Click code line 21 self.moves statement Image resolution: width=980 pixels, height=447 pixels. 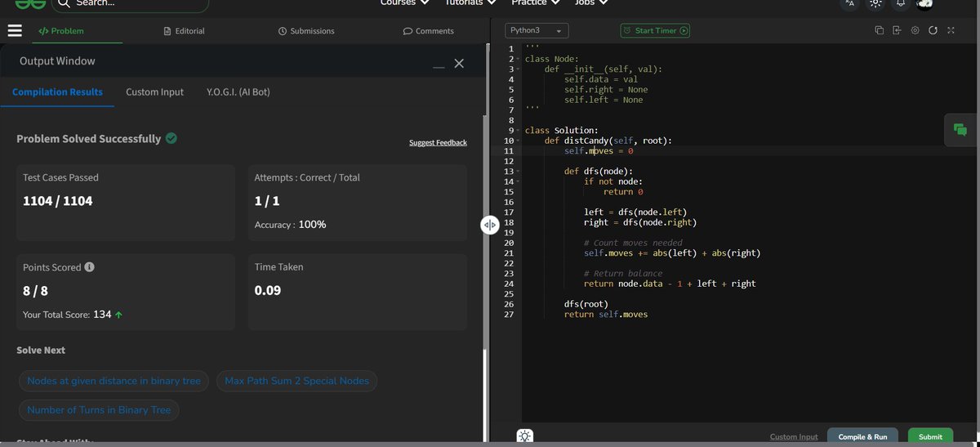(672, 253)
